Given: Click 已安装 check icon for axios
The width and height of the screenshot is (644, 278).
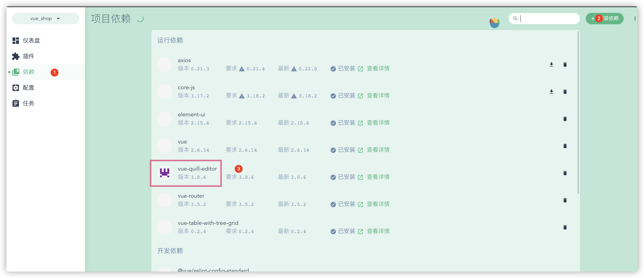Looking at the screenshot, I should click(333, 69).
